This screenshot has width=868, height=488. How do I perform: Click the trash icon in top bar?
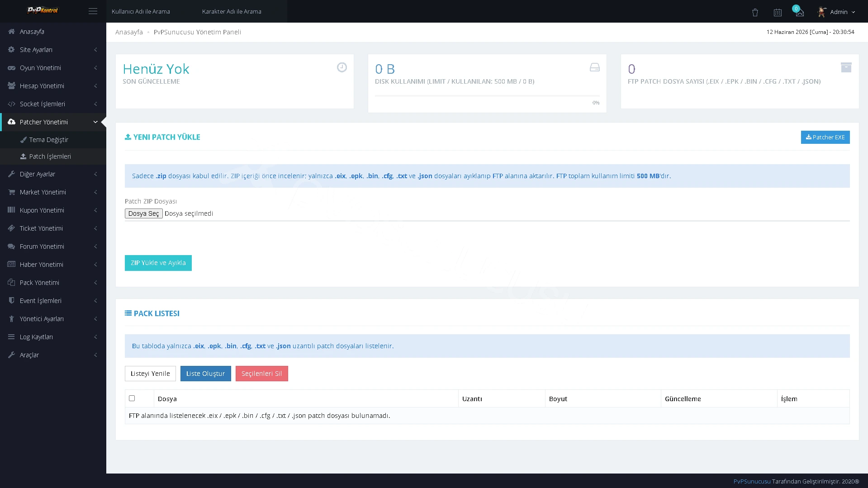[x=755, y=12]
